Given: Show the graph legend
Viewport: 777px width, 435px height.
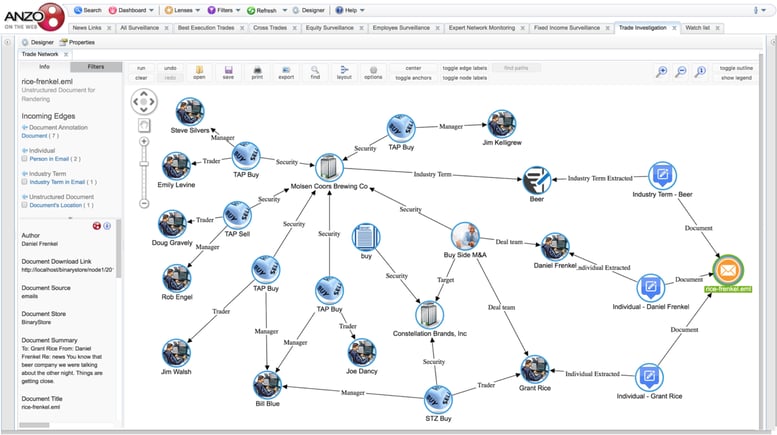Looking at the screenshot, I should 736,78.
